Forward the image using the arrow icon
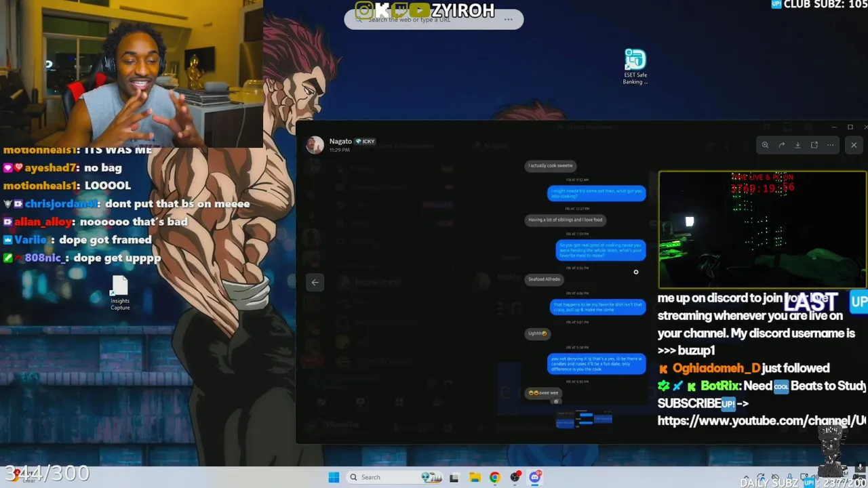This screenshot has height=488, width=868. pos(781,145)
